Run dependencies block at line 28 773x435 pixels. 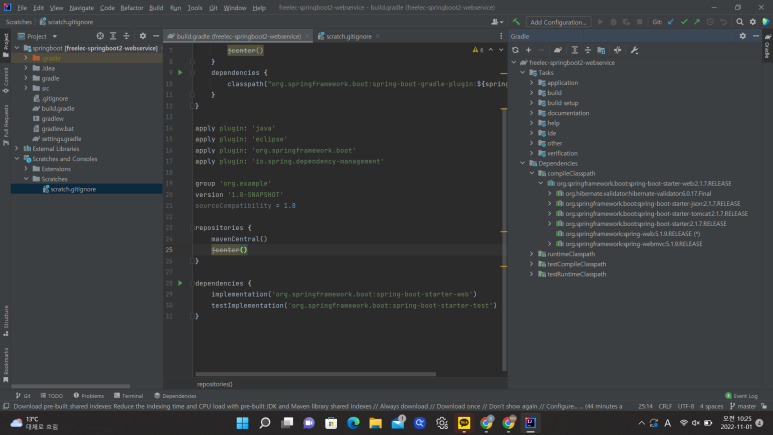pos(180,283)
